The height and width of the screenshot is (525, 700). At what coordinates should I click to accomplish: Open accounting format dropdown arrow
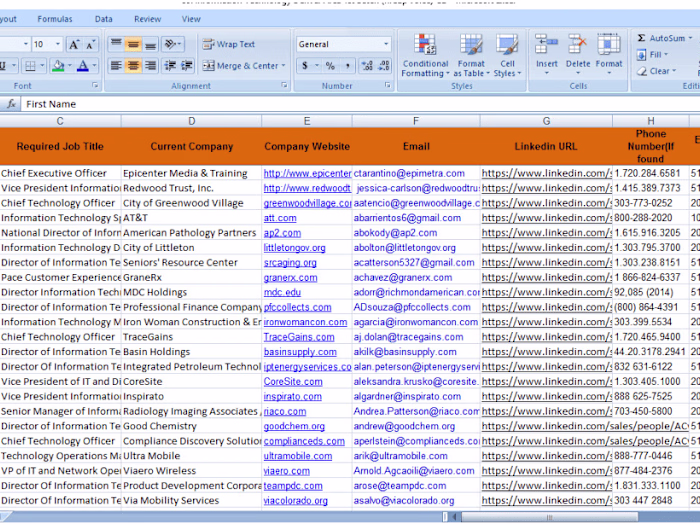click(x=317, y=66)
